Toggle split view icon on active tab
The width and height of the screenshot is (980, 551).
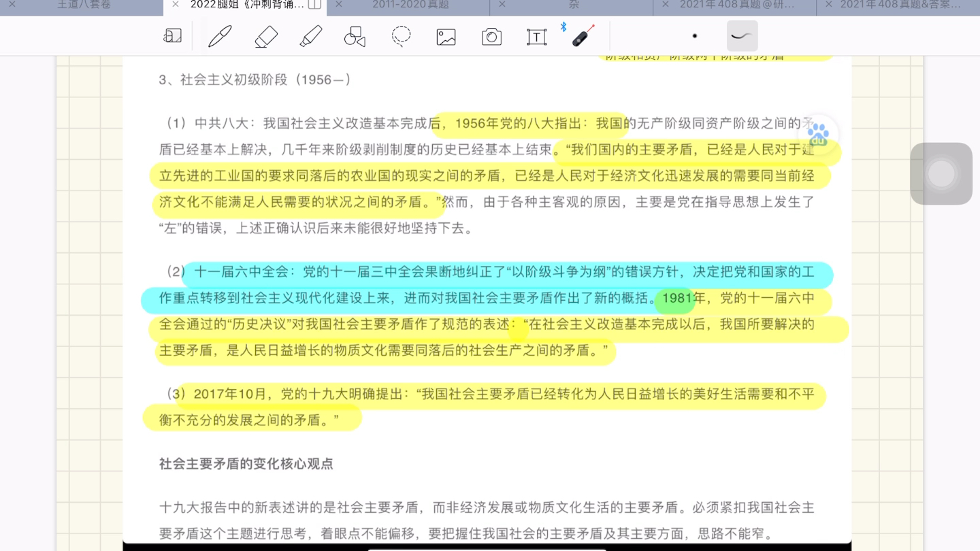[314, 5]
